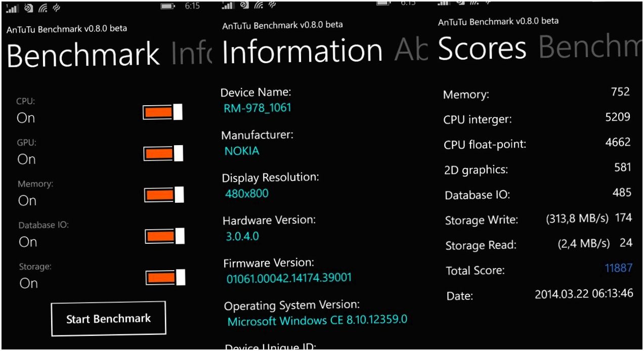
Task: Tap AnTuTu Benchmark title on Benchmark screen
Action: click(67, 29)
